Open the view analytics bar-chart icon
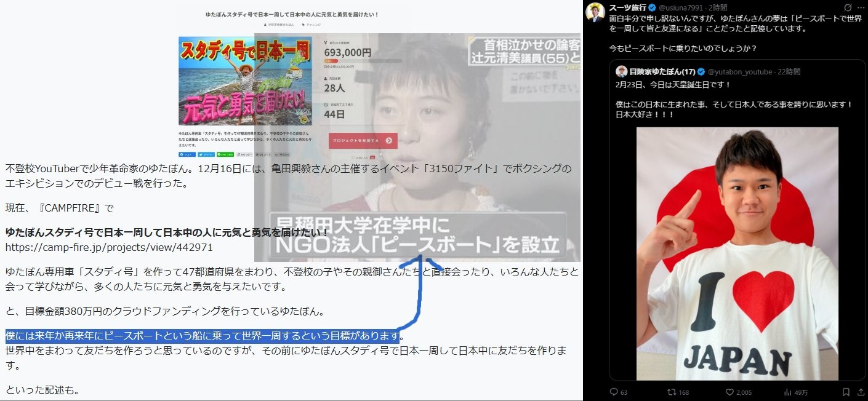This screenshot has width=868, height=401. click(788, 392)
